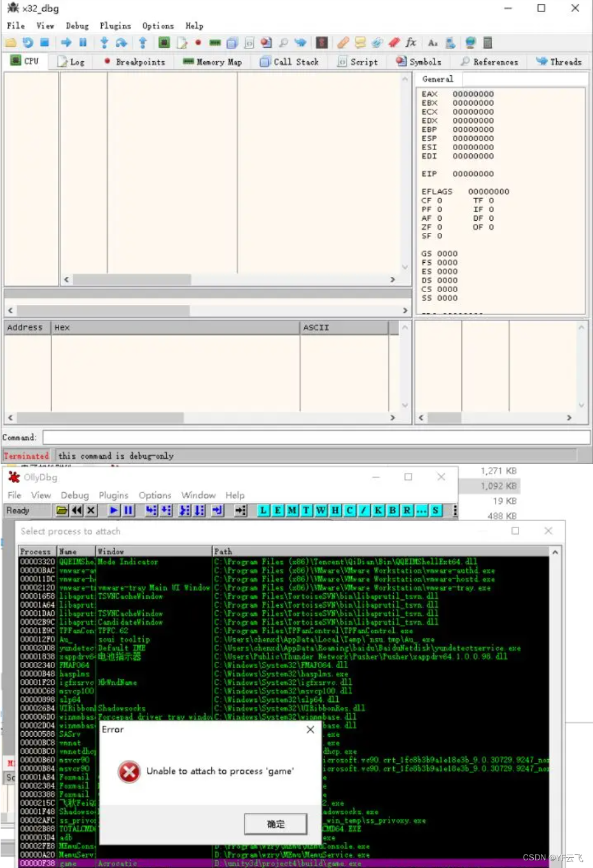Click the Comments icon in x32dbg toolbar
Screen dimensions: 593x868
coord(360,43)
